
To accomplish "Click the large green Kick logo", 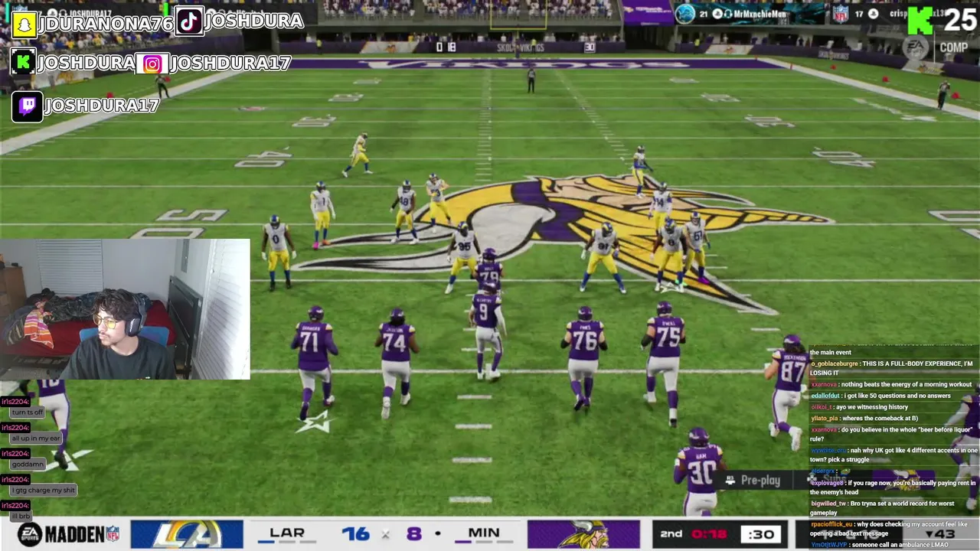I will [x=922, y=21].
